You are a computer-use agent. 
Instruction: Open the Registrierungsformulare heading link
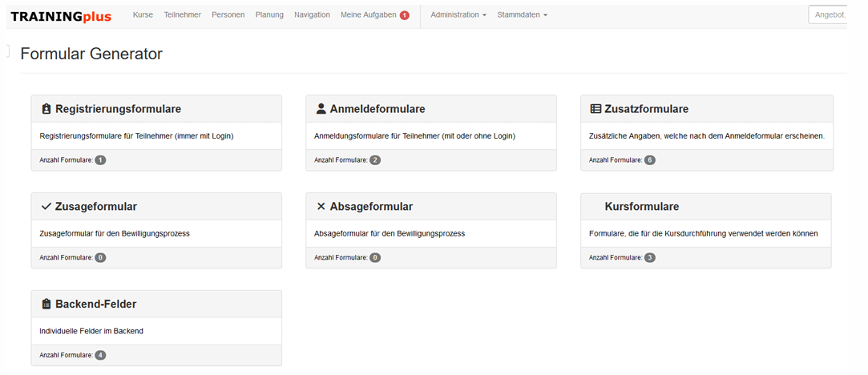click(118, 109)
